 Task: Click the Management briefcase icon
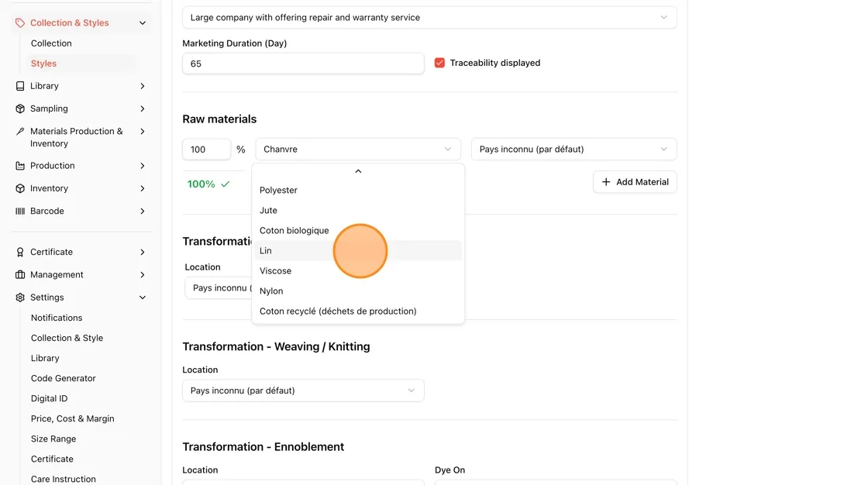[x=20, y=274]
